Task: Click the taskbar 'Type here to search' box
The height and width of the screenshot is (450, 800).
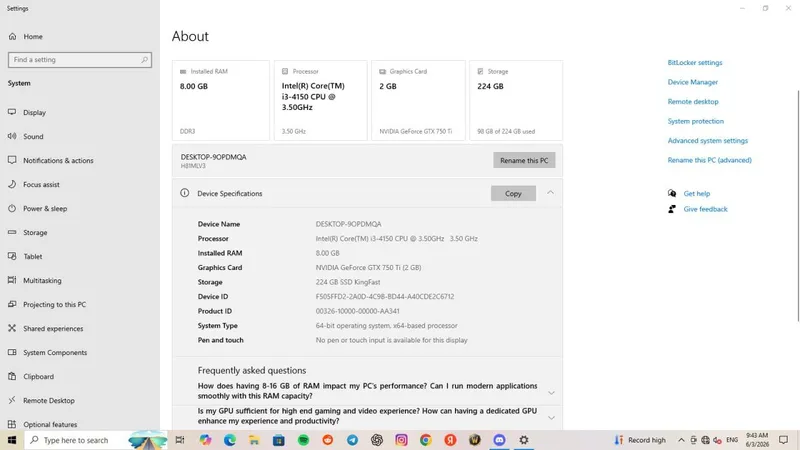Action: pyautogui.click(x=96, y=440)
